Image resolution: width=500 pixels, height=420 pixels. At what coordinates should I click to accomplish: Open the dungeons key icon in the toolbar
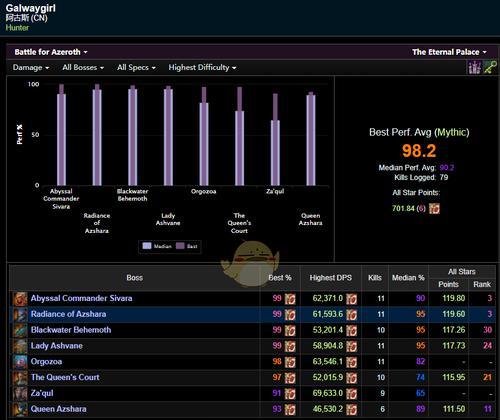click(490, 67)
